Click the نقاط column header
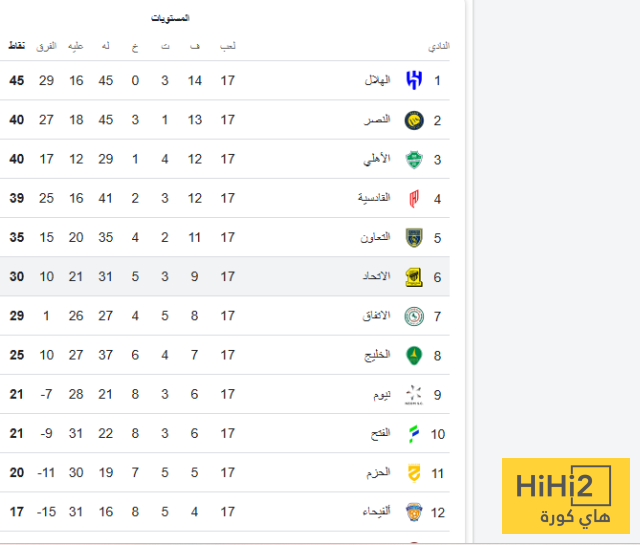Screen dimensions: 640x545 (17, 46)
